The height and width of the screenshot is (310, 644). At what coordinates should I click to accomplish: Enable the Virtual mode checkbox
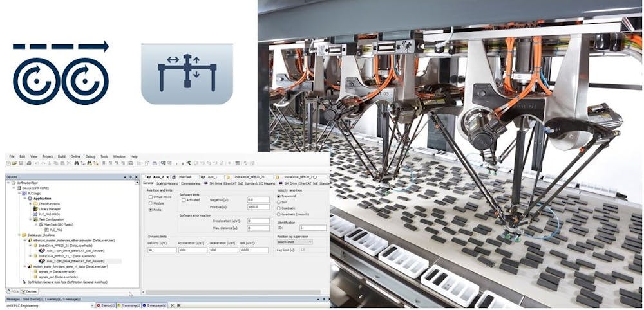point(151,198)
